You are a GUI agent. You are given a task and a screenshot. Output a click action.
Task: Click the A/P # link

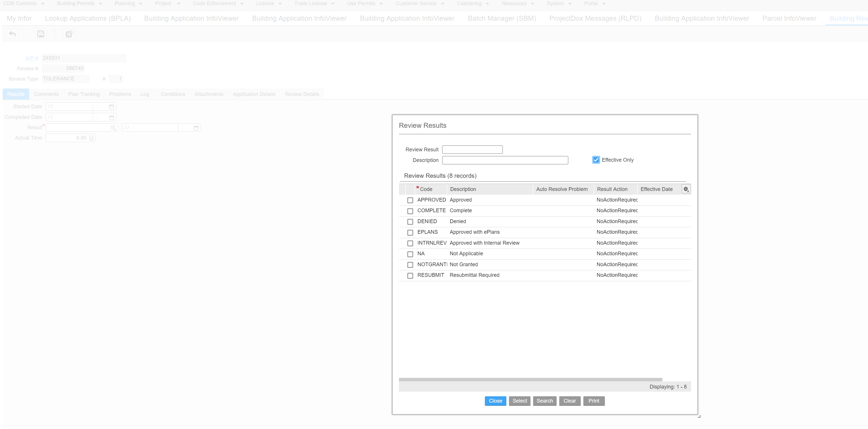click(x=32, y=58)
